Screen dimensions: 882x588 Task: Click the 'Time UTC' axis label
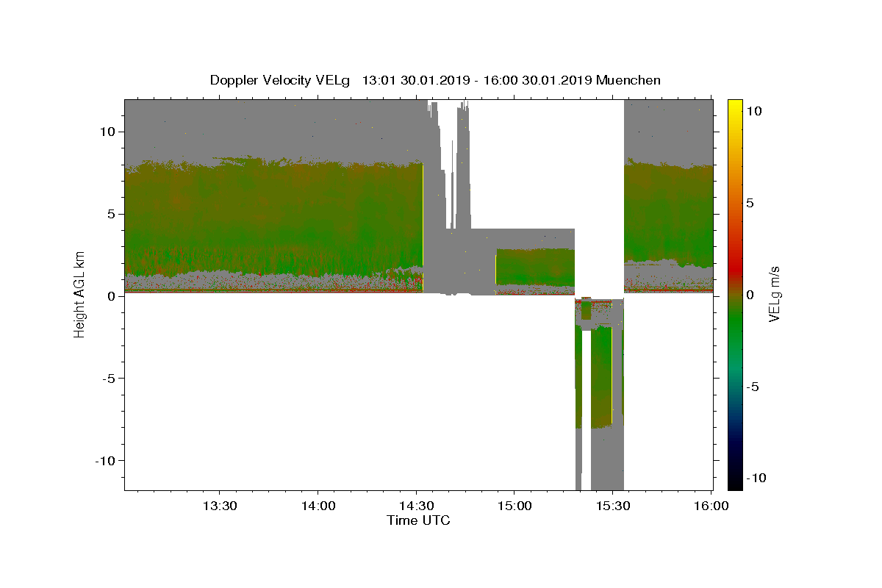point(418,520)
